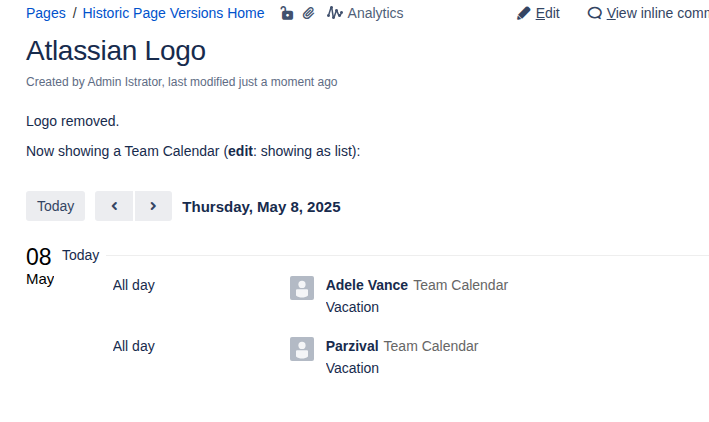Screen dimensions: 709x422
Task: Jump to the current day with the Today button
Action: (x=56, y=206)
